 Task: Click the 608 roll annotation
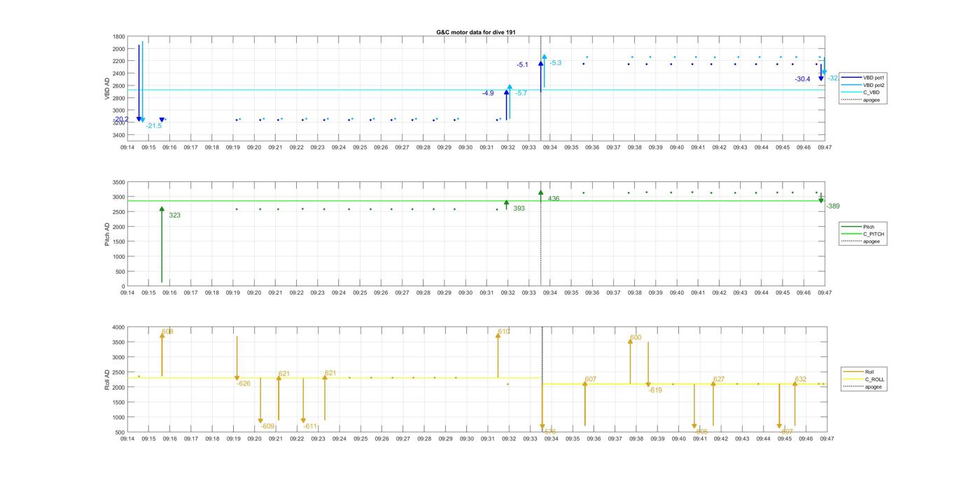(167, 332)
